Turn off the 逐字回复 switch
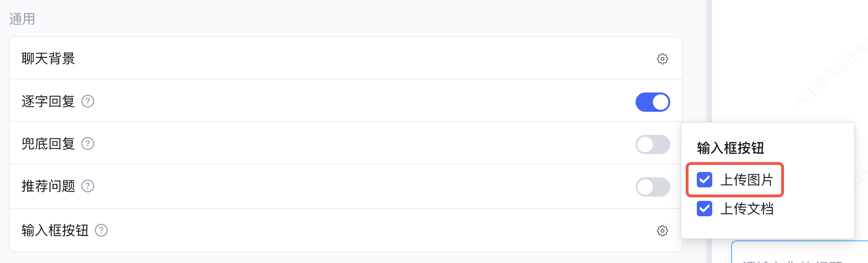Image resolution: width=868 pixels, height=263 pixels. (652, 102)
